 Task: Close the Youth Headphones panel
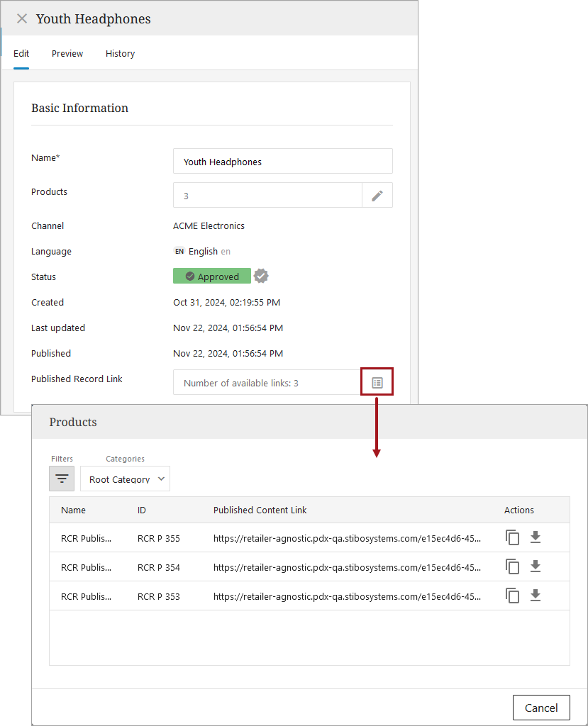(22, 19)
